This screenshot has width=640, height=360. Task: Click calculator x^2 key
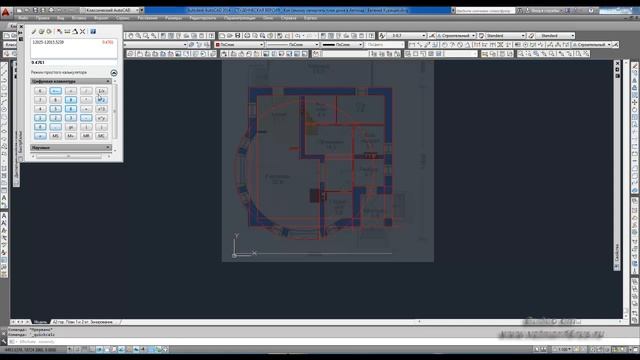coord(102,100)
